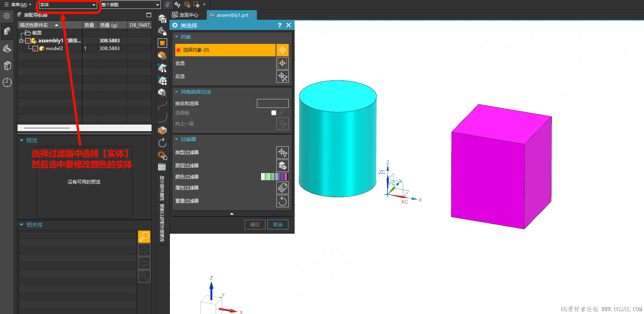Open the Layer Filter (图层过滤器) icon

point(282,166)
